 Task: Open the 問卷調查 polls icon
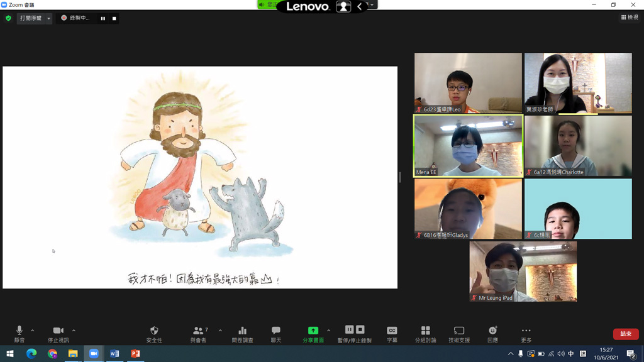pyautogui.click(x=242, y=331)
